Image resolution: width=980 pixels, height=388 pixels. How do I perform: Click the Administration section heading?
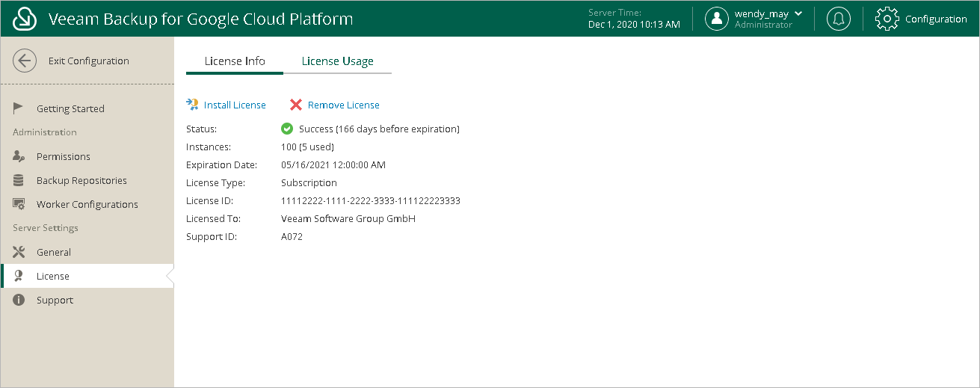(x=45, y=132)
